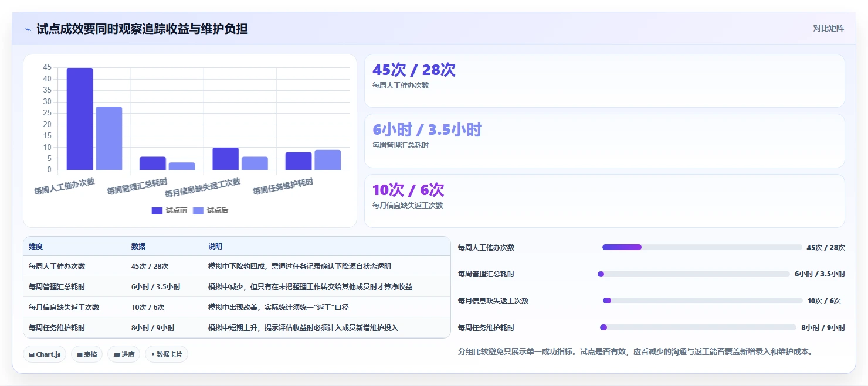Viewport: 868px width, 386px height.
Task: Click table cell 每周管理汇总耗时
Action: tap(57, 287)
